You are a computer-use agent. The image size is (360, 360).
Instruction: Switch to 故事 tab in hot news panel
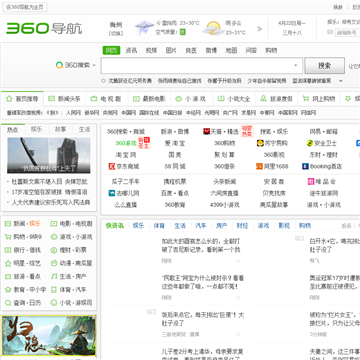click(x=61, y=129)
